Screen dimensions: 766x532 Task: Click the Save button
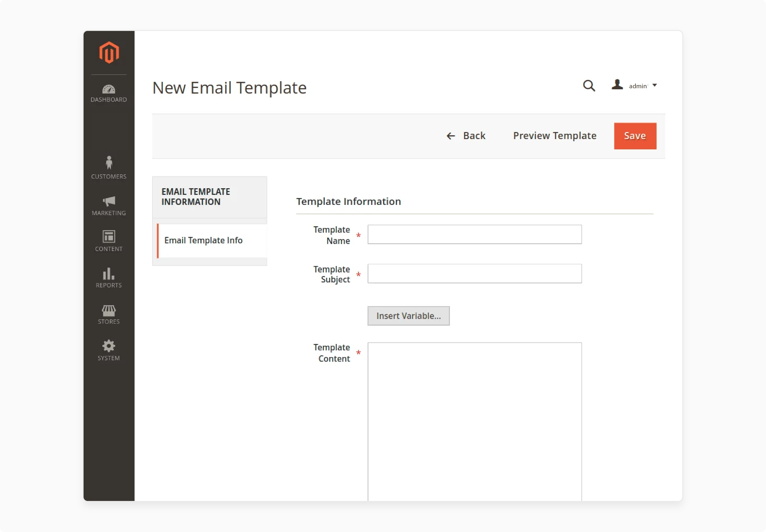pos(635,136)
